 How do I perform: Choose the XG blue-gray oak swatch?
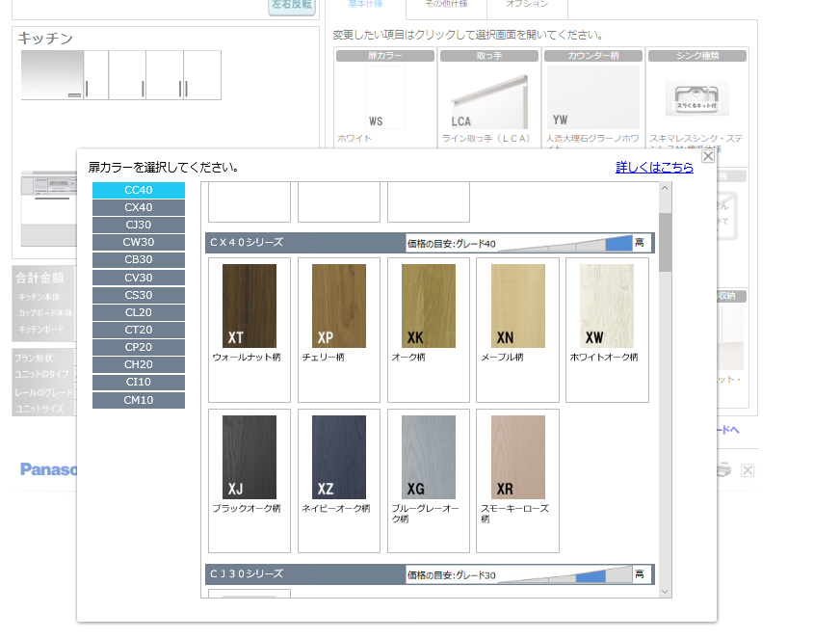pyautogui.click(x=429, y=458)
